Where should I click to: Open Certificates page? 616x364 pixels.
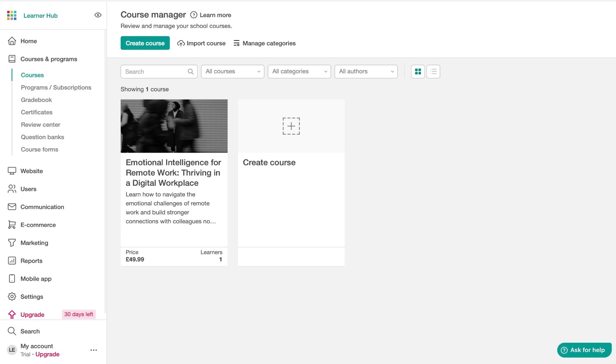click(x=37, y=112)
